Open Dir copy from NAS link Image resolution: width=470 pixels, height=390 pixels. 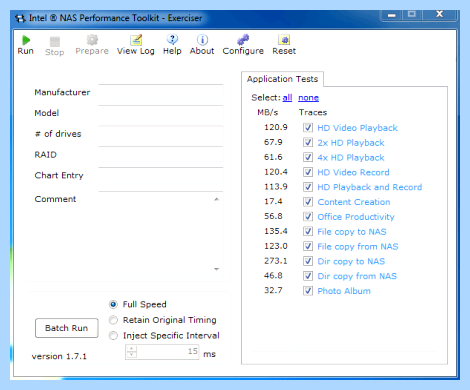tap(357, 276)
